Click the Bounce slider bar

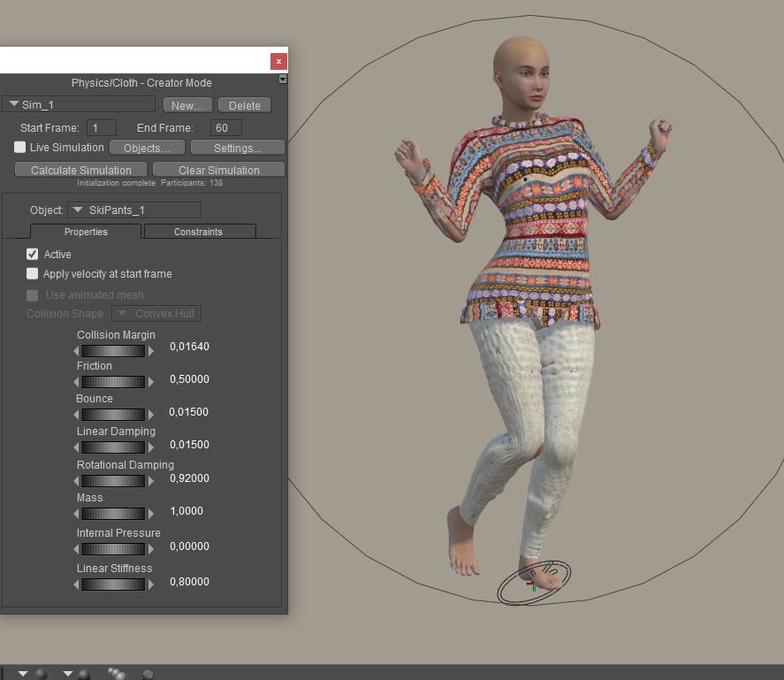tap(113, 415)
